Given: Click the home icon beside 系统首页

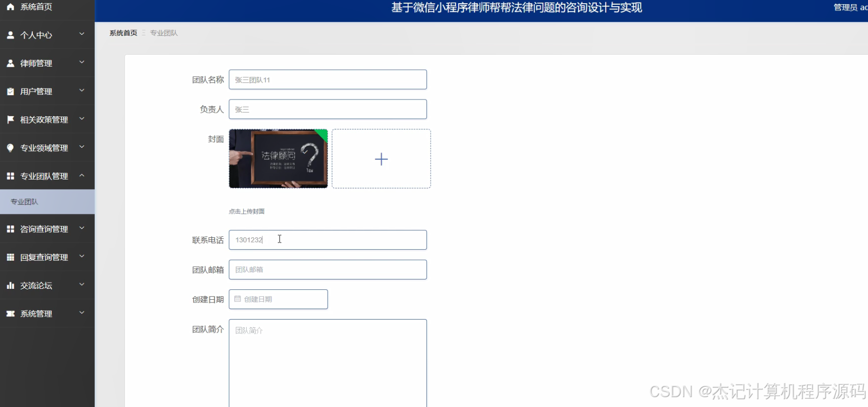Looking at the screenshot, I should coord(10,7).
